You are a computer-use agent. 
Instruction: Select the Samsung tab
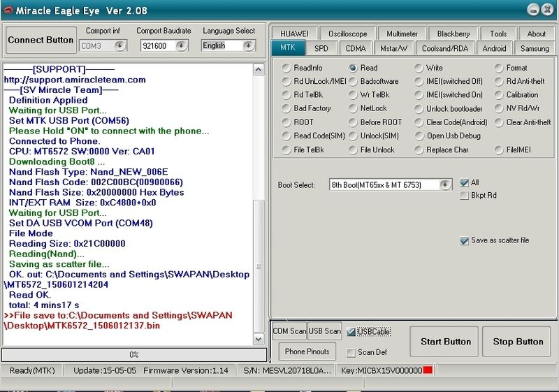tap(535, 48)
